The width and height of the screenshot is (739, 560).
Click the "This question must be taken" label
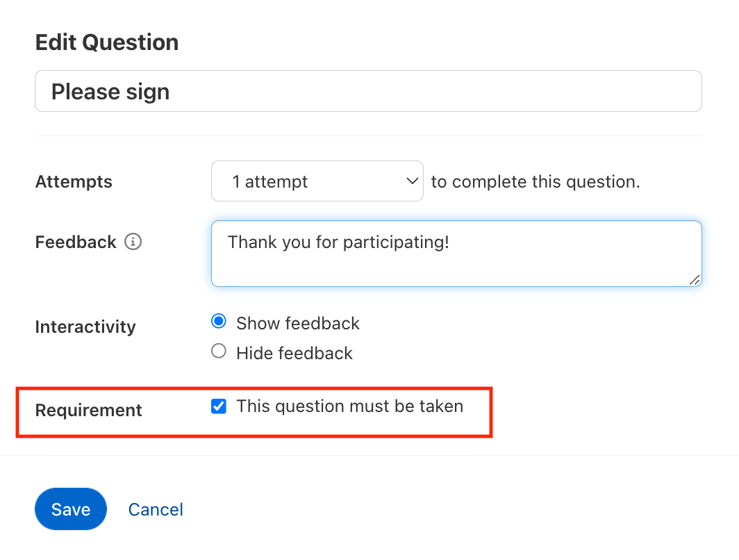[x=349, y=406]
